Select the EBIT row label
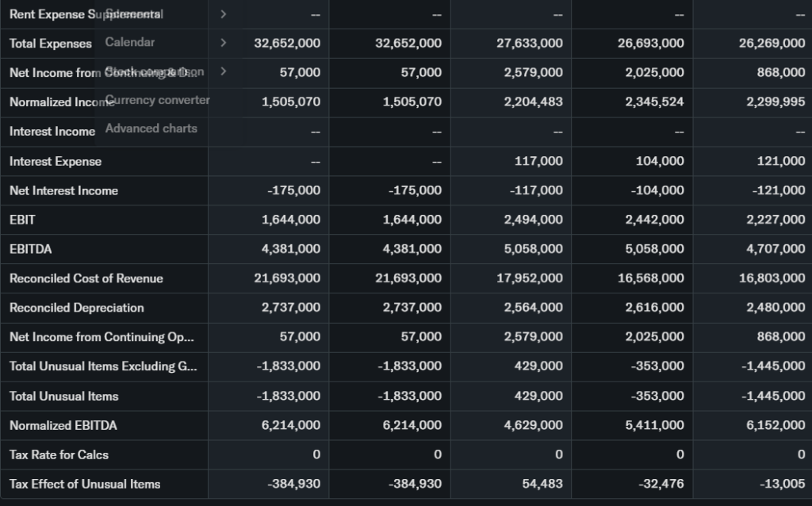The width and height of the screenshot is (812, 506). pos(22,220)
